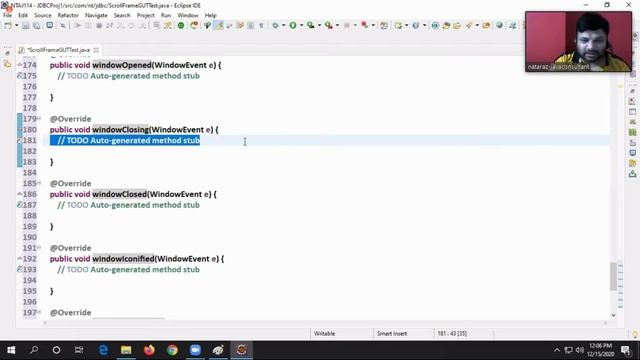
Task: Click the Save All toolbar icon
Action: click(x=37, y=26)
